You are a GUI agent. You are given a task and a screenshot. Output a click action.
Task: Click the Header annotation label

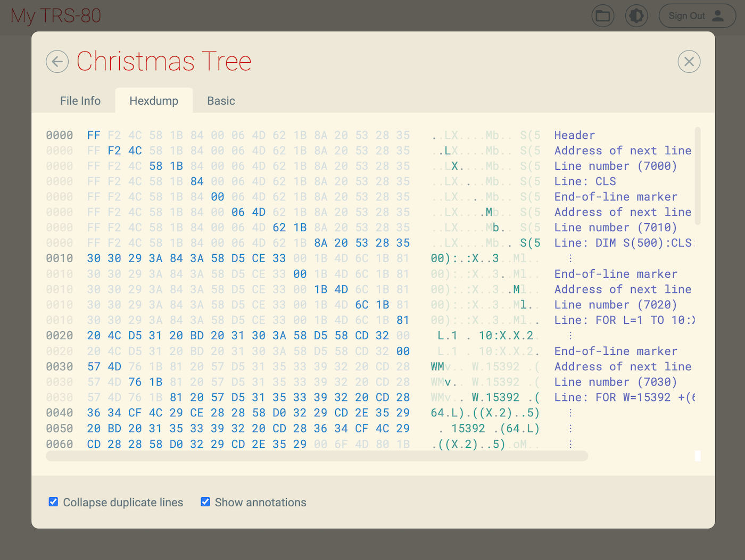(574, 135)
